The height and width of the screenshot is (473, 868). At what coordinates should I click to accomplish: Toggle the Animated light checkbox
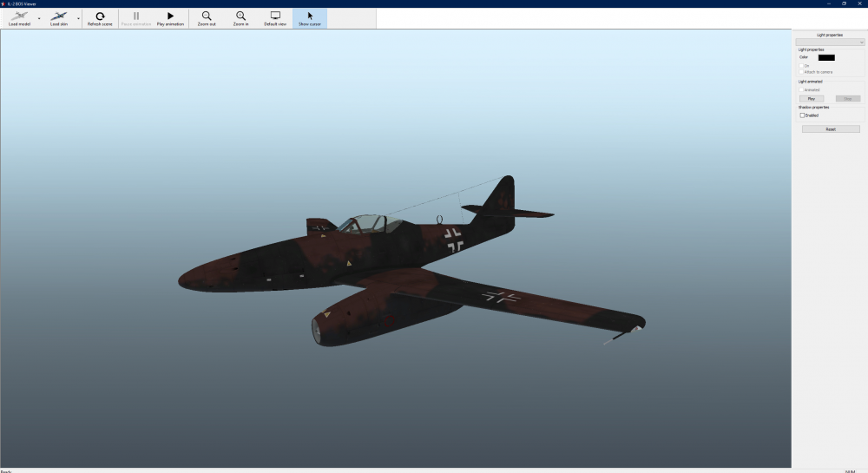pos(802,89)
